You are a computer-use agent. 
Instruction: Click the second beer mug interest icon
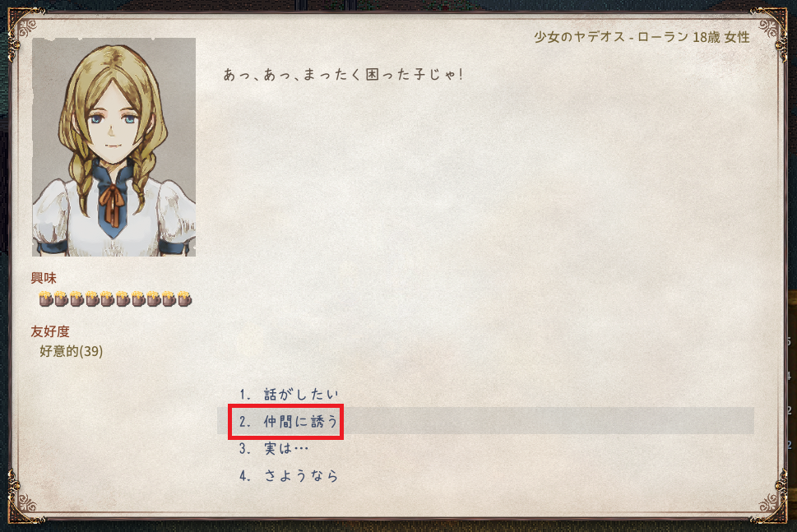point(62,298)
